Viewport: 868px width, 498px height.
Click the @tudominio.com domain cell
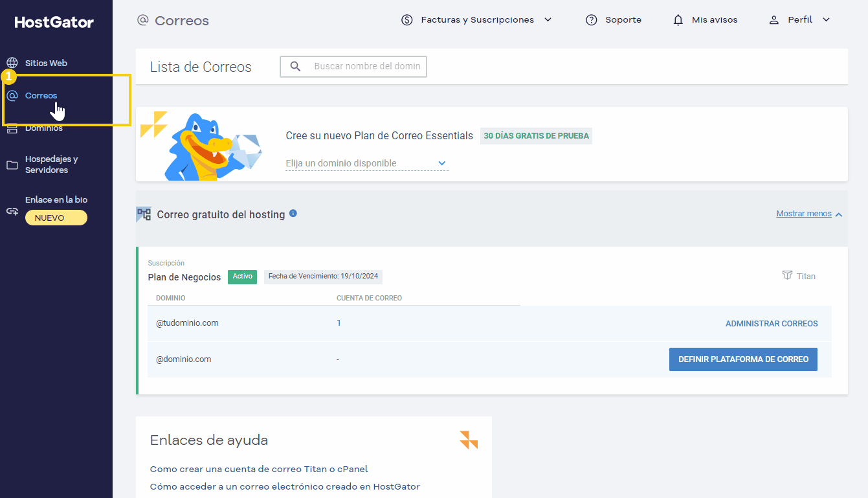point(187,323)
